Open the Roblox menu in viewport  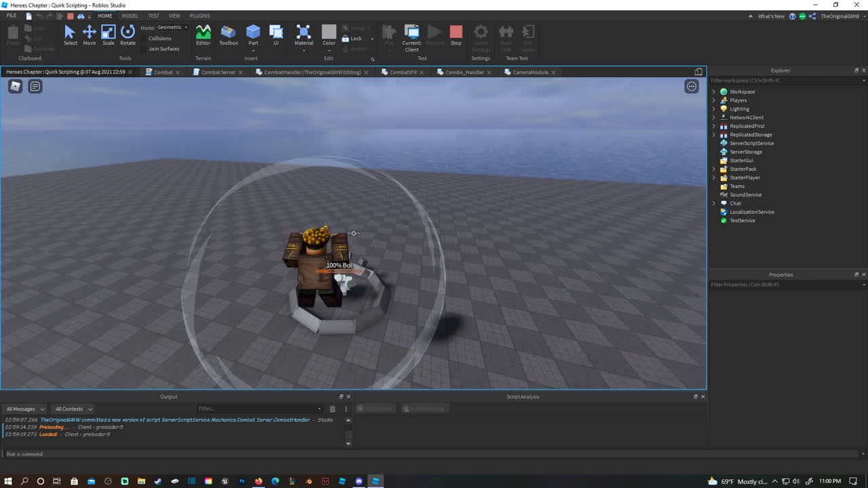[x=15, y=86]
